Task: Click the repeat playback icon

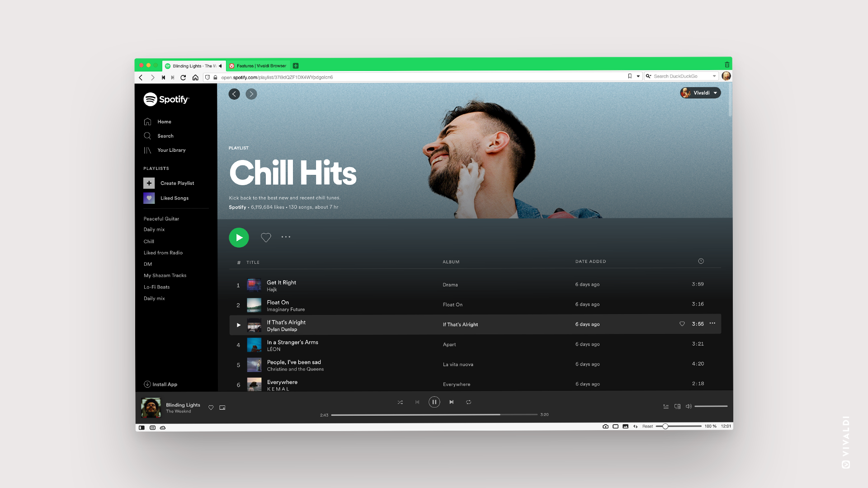Action: 468,402
